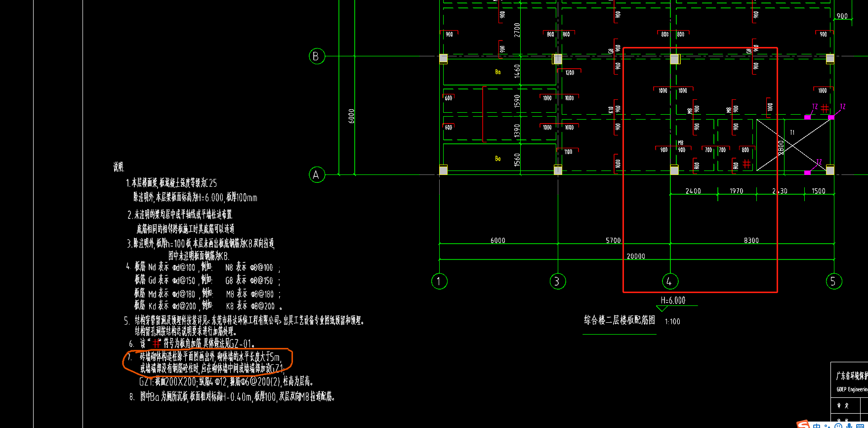Select the 1390 vertical dimension text
The width and height of the screenshot is (868, 428).
click(517, 130)
